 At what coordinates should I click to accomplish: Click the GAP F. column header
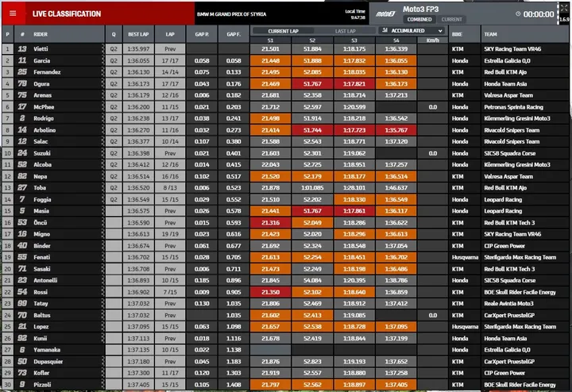click(x=234, y=34)
